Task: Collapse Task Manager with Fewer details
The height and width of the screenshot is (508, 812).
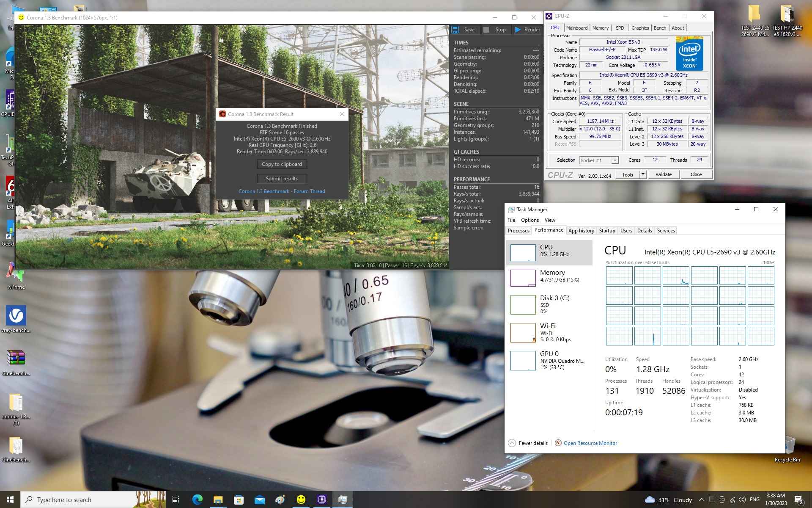Action: [528, 443]
